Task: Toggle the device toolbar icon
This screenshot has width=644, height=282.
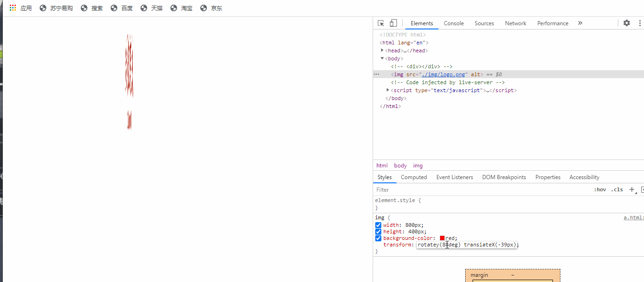Action: pos(393,23)
